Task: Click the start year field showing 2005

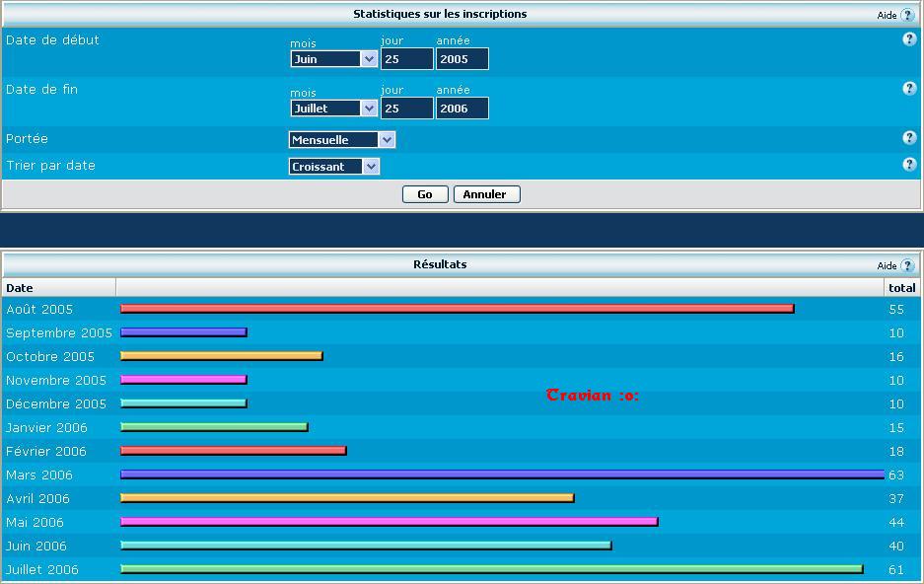Action: [x=462, y=59]
